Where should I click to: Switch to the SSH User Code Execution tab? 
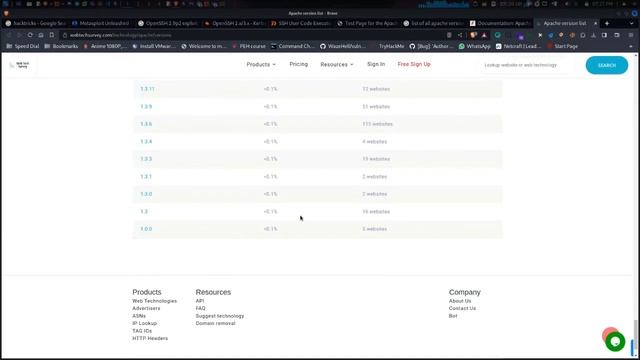(x=300, y=24)
